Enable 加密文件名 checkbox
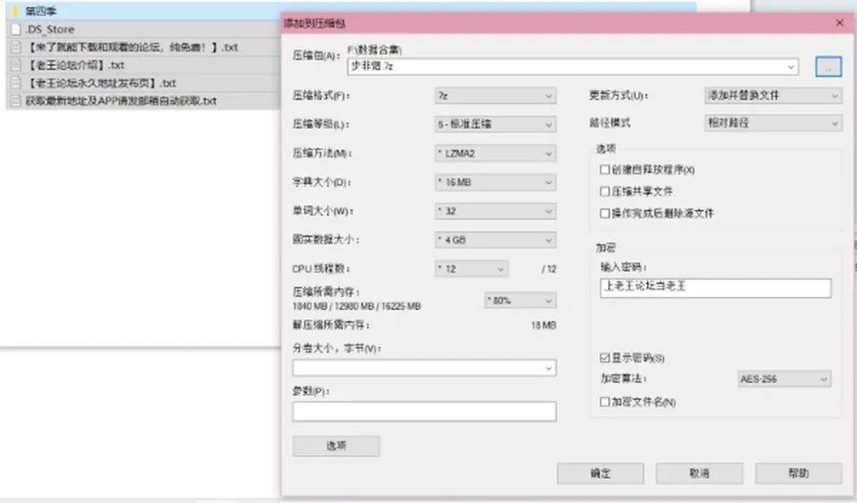This screenshot has width=857, height=504. coord(604,402)
